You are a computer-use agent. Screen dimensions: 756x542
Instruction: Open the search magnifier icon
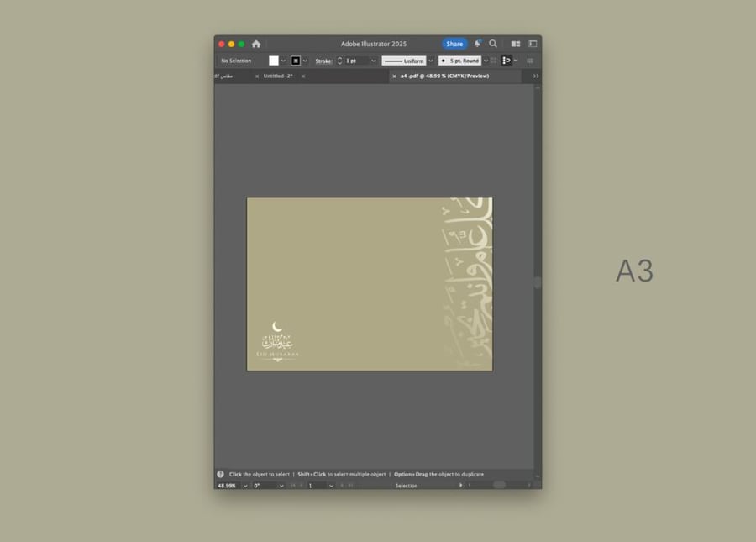click(493, 44)
